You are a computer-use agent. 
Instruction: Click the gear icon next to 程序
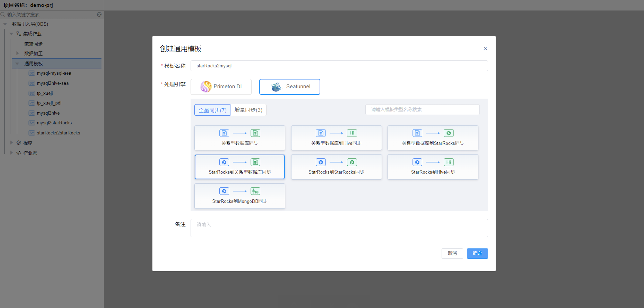tap(19, 143)
